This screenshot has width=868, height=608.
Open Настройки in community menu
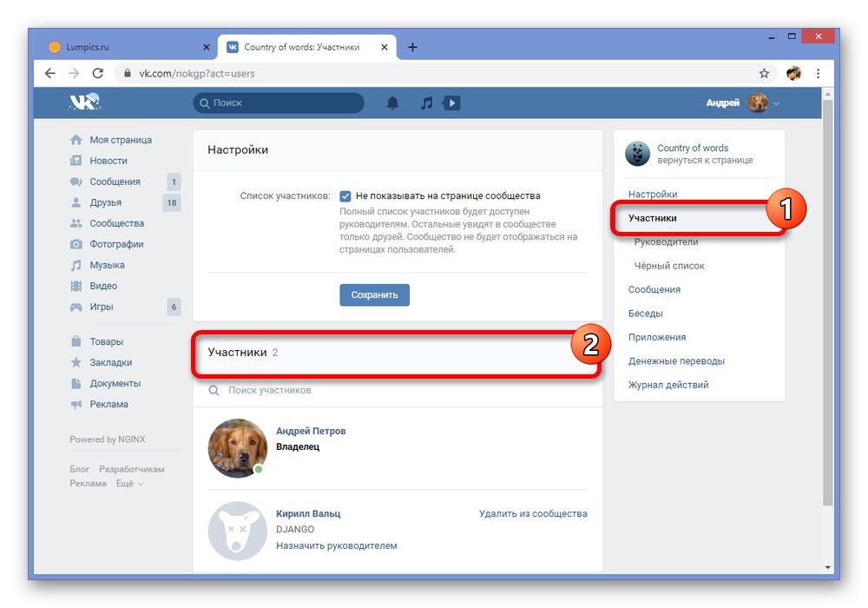(653, 194)
